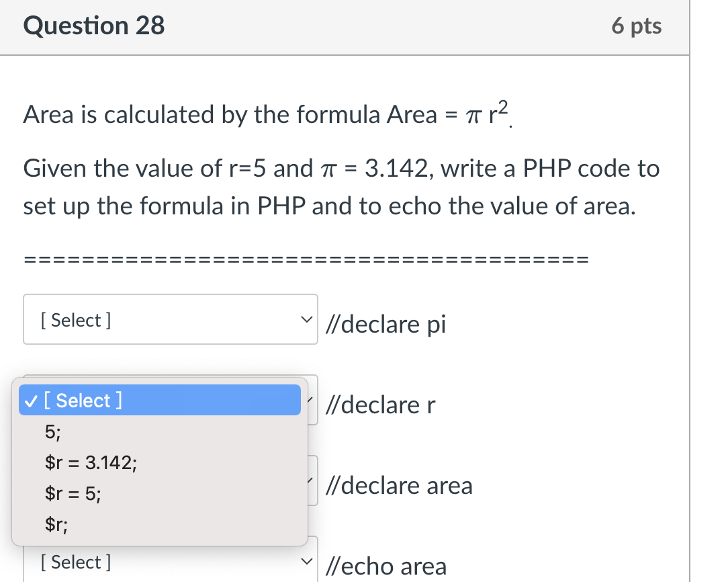The width and height of the screenshot is (728, 582).
Task: Click the "//declare pi" comment label
Action: click(385, 324)
